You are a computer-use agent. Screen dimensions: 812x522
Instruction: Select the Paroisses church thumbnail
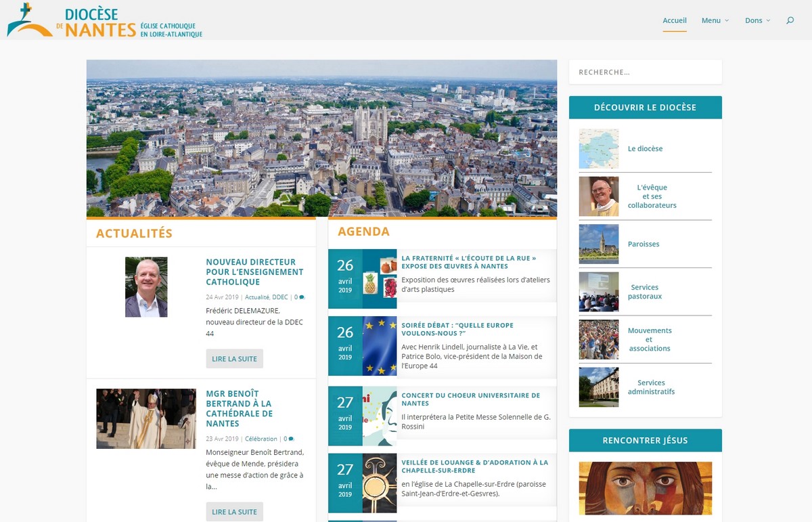tap(598, 244)
